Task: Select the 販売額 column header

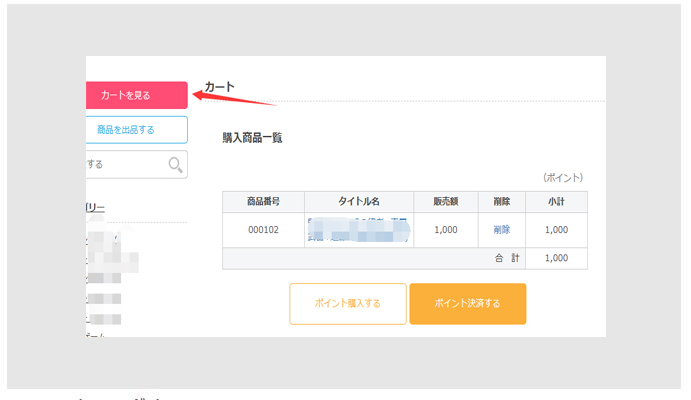Action: coord(446,201)
